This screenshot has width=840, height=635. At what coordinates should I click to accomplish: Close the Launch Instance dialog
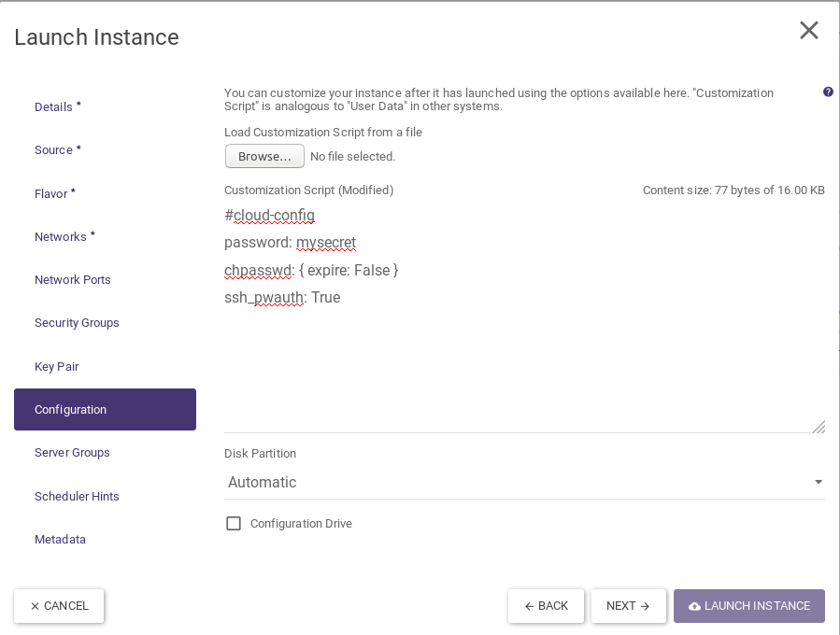click(808, 31)
